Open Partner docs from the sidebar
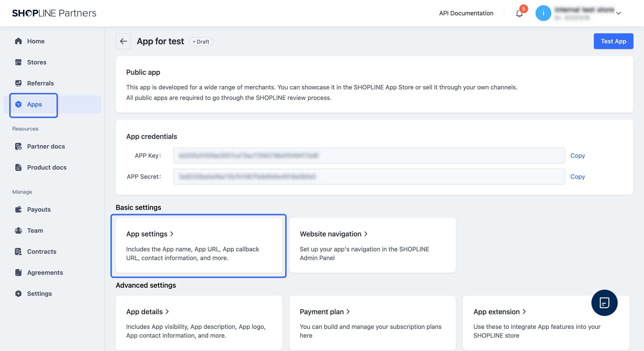This screenshot has height=351, width=644. pyautogui.click(x=46, y=146)
